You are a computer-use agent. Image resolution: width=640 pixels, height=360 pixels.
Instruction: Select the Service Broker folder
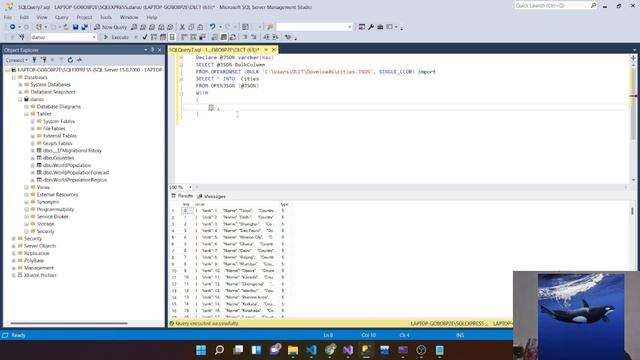point(52,217)
